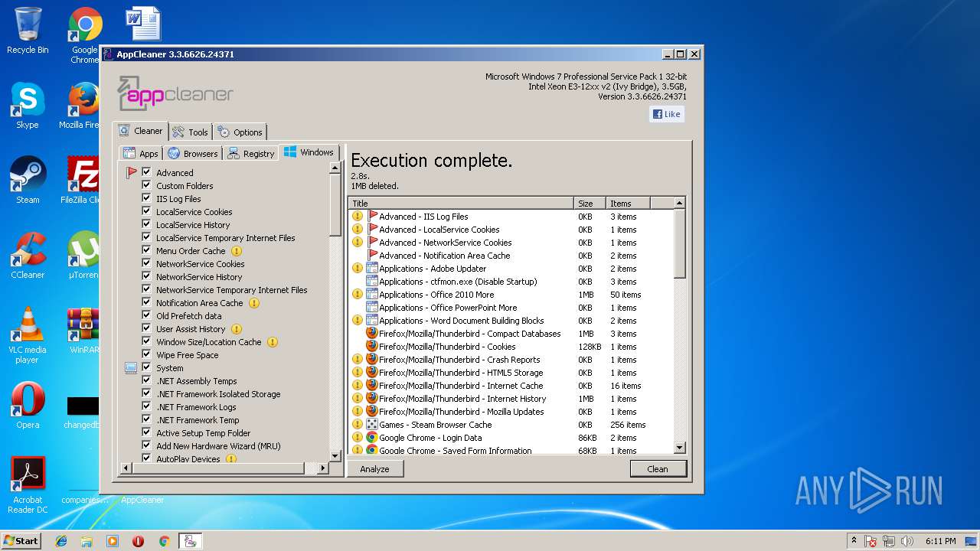
Task: Open the Options tab
Action: pyautogui.click(x=240, y=132)
